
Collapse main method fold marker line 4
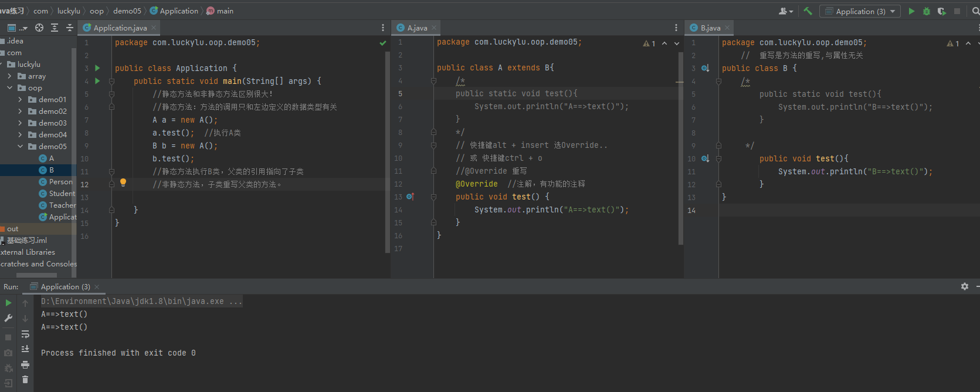111,81
